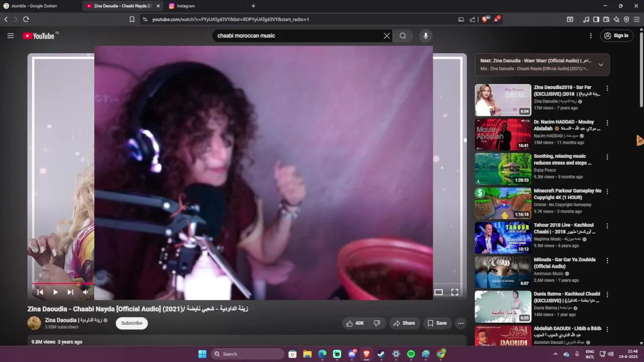Switch the player to full screen
This screenshot has height=362, width=644.
(x=455, y=292)
